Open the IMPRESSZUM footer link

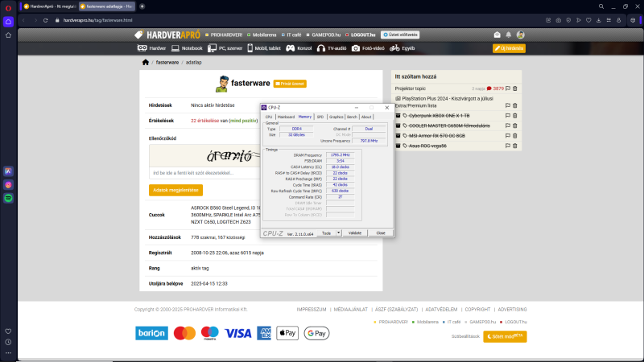[x=312, y=310]
